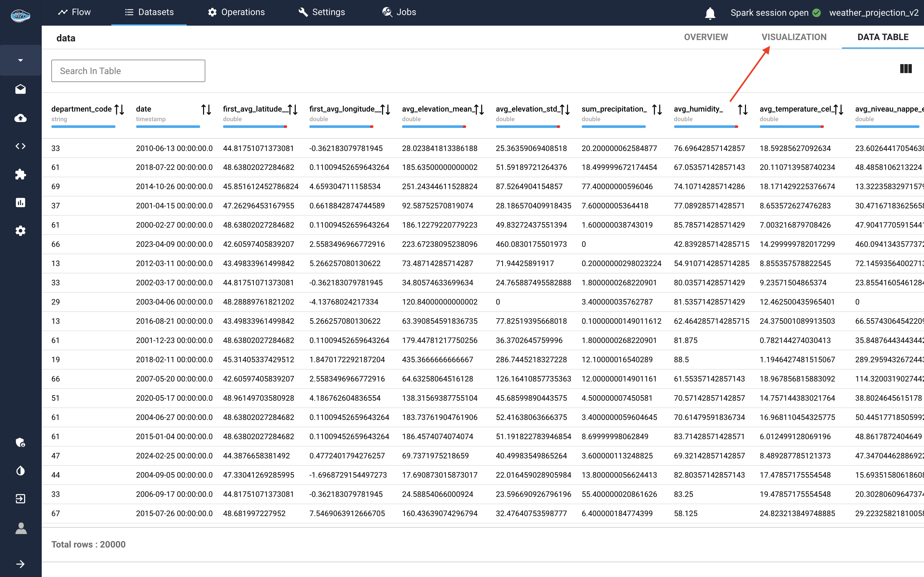Click the cloud upload sidebar icon
Image resolution: width=924 pixels, height=577 pixels.
[21, 118]
